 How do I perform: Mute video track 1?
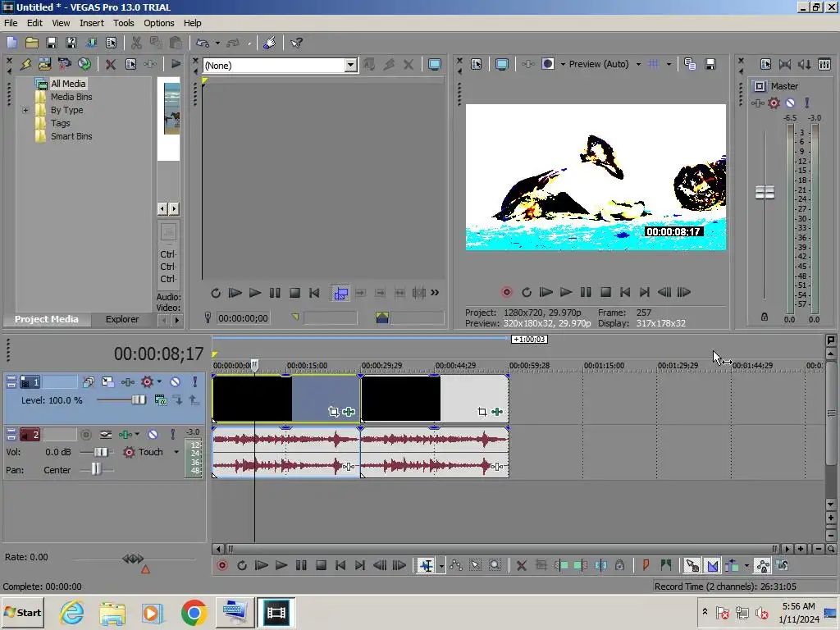(176, 382)
